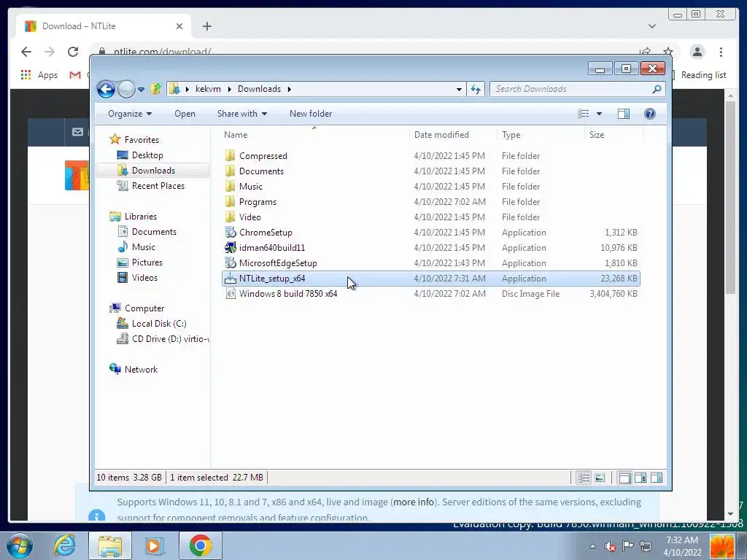This screenshot has height=560, width=747.
Task: Click the Action Center flag icon
Action: [x=628, y=546]
